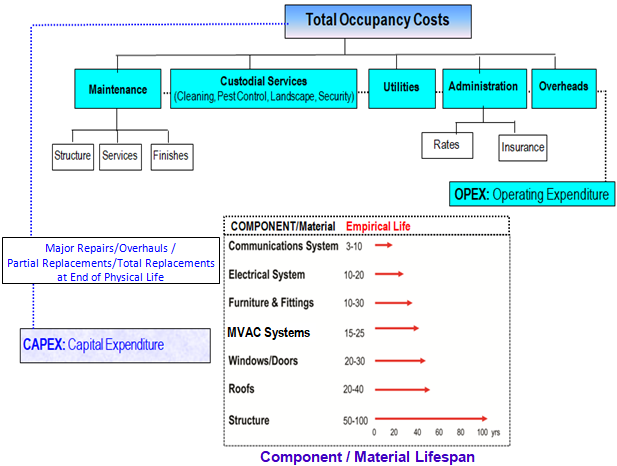Select the Maintenance box
Viewport: 617px width, 466px height.
[x=117, y=89]
